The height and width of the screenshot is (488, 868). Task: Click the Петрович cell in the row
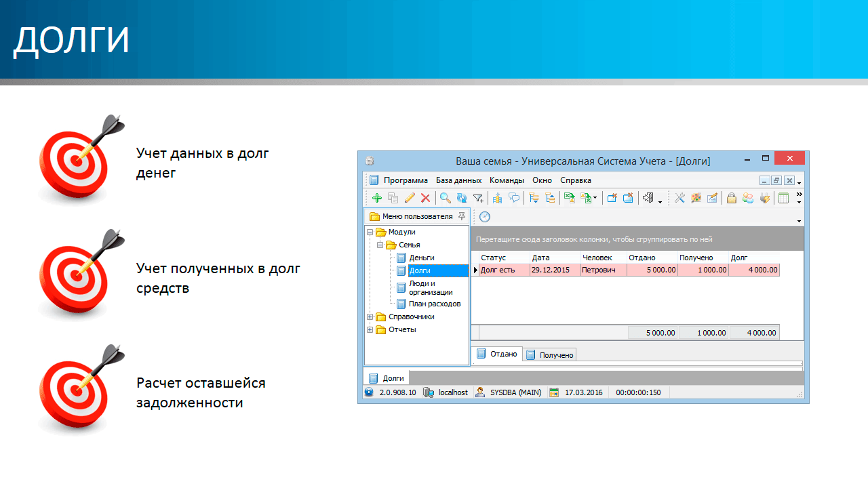[x=603, y=270]
